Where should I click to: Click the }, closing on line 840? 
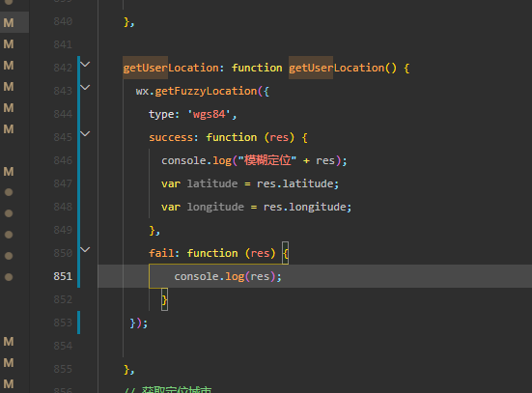[x=129, y=22]
